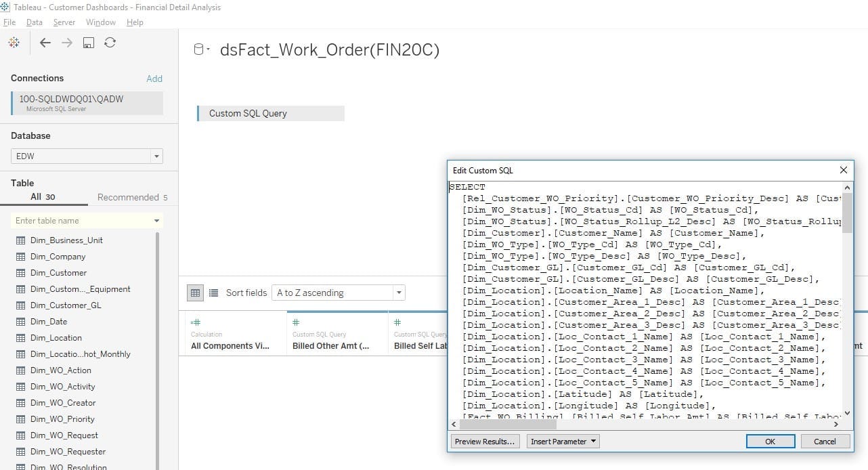Select Dim_WO_Requester table

pos(68,452)
